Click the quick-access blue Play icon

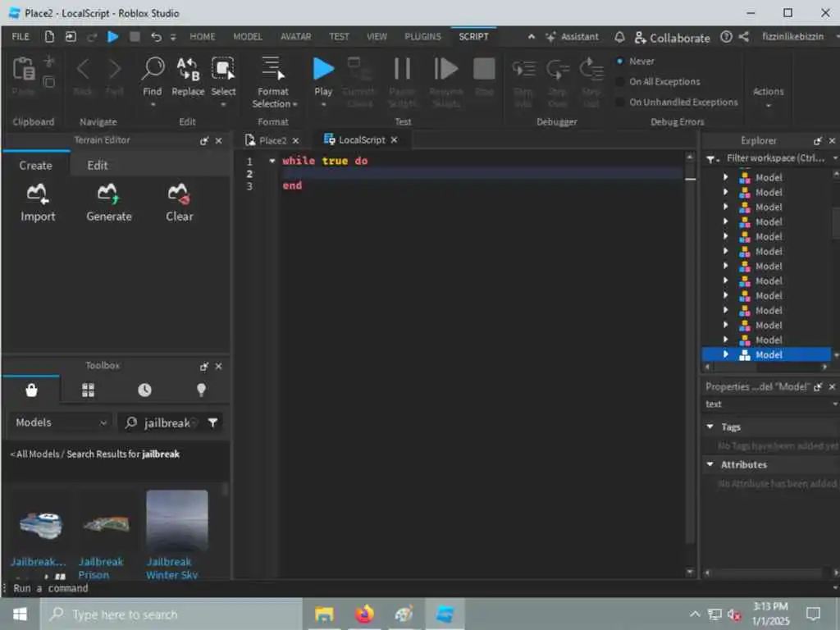coord(112,36)
